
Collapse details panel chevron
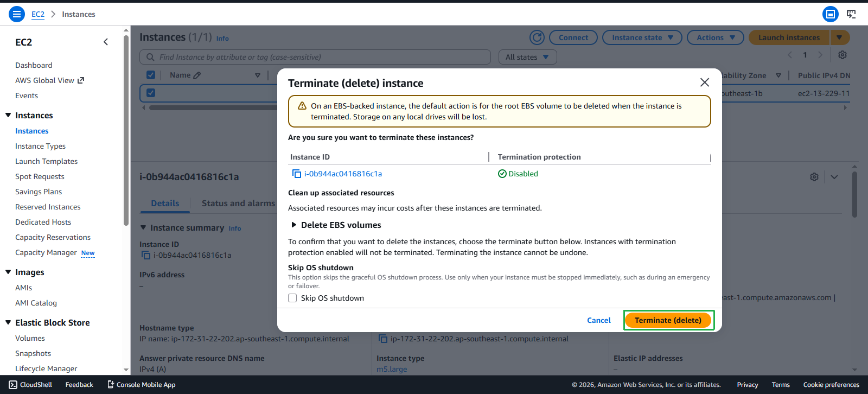(x=834, y=177)
